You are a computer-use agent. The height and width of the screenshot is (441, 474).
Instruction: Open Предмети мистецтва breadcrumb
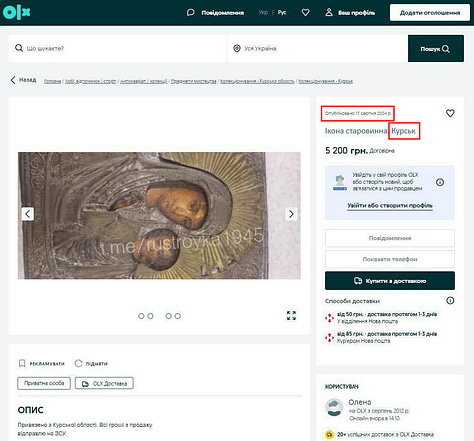194,81
